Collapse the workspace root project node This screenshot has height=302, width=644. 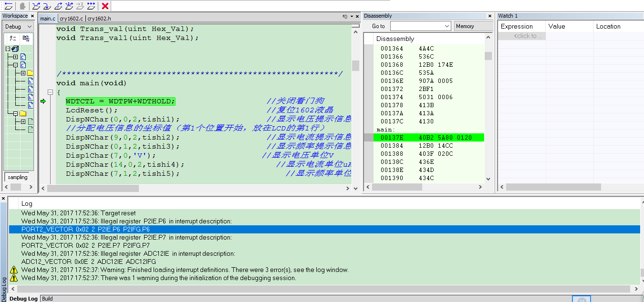tap(8, 49)
